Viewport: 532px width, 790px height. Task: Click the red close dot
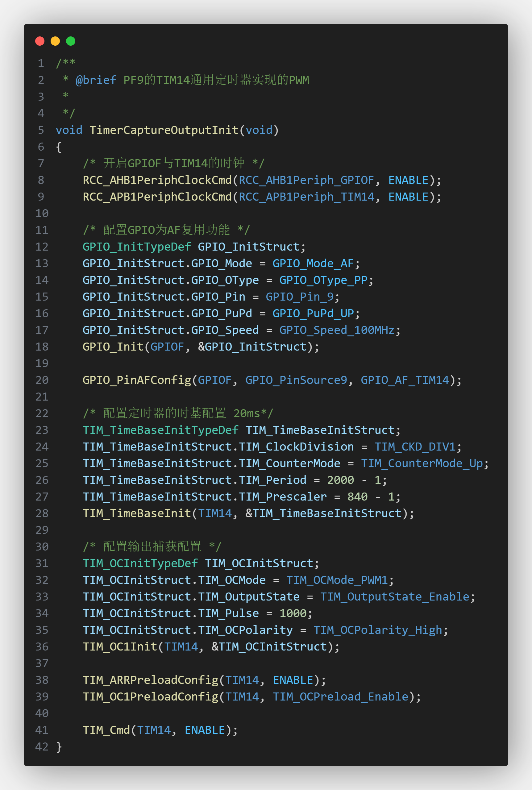40,41
